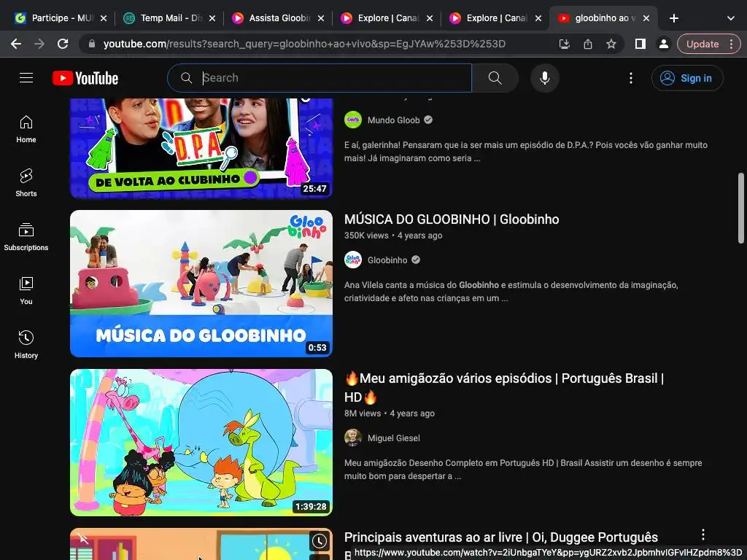Open the You section in sidebar

coord(26,290)
